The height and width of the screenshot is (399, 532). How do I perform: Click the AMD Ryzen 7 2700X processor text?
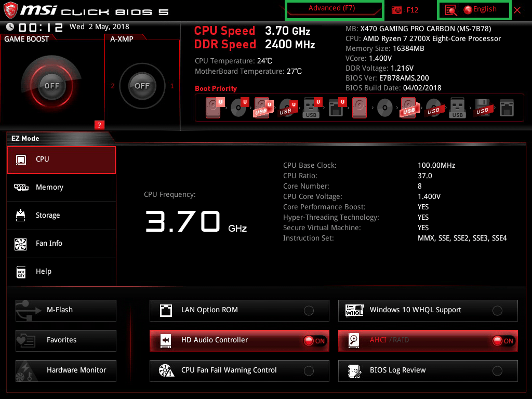tap(432, 38)
